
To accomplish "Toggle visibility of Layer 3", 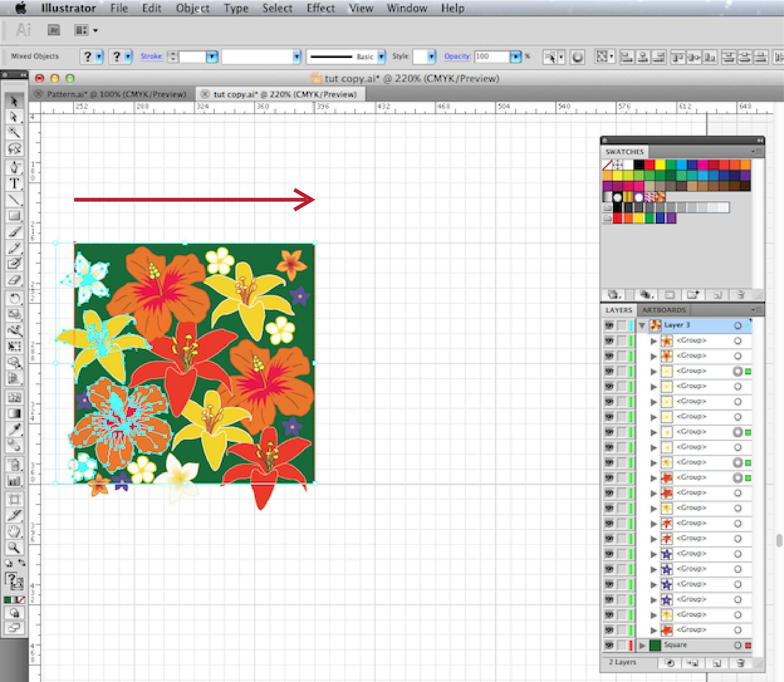I will 610,326.
